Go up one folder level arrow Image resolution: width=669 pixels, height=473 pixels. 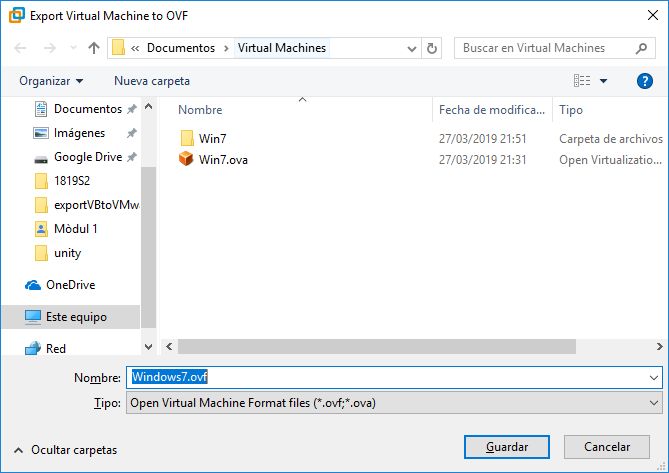click(x=94, y=48)
